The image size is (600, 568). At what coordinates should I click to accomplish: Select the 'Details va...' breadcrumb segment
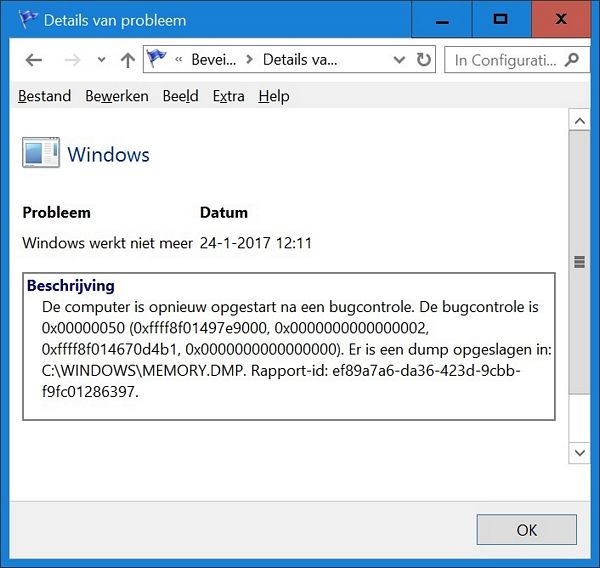(x=300, y=60)
